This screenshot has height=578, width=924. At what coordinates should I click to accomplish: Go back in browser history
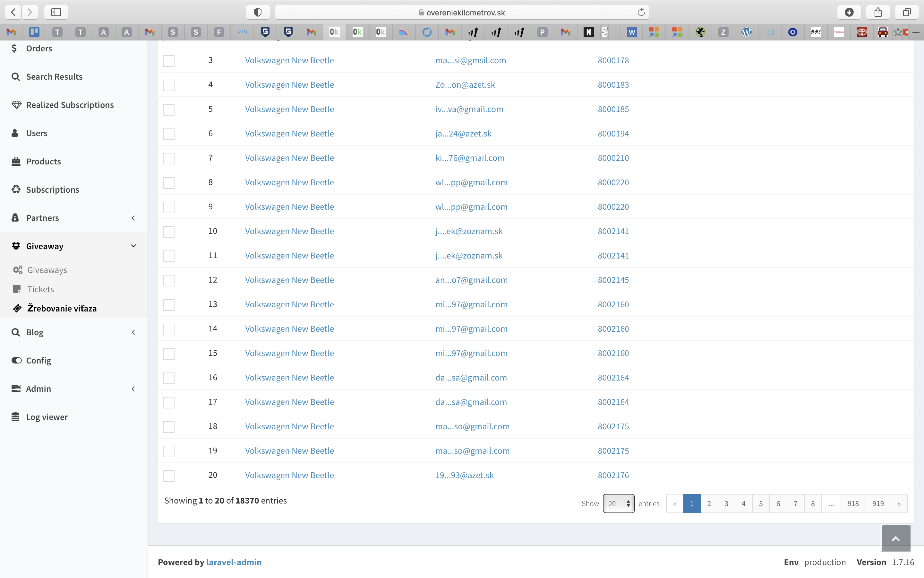(13, 12)
